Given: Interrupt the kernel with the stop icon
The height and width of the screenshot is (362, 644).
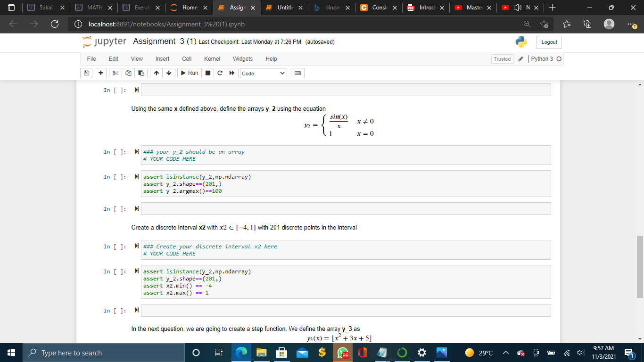Looking at the screenshot, I should click(x=207, y=73).
